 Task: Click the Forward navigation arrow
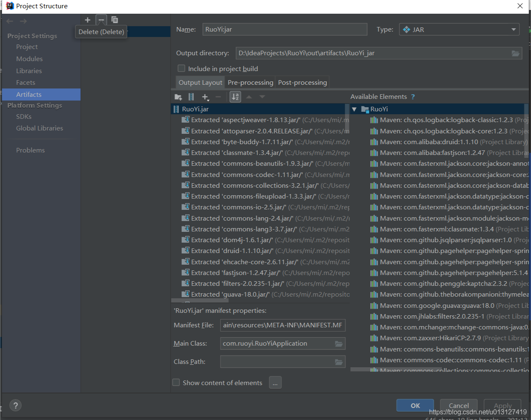tap(23, 21)
